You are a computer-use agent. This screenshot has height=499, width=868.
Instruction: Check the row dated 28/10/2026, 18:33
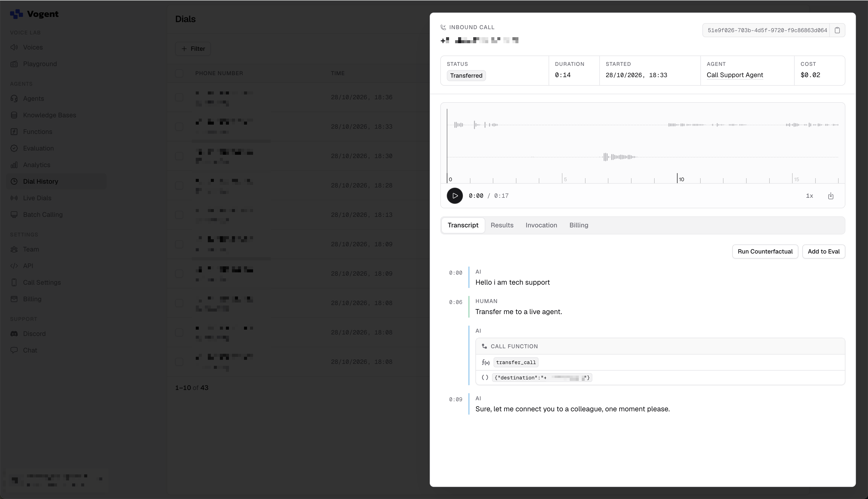(x=179, y=127)
